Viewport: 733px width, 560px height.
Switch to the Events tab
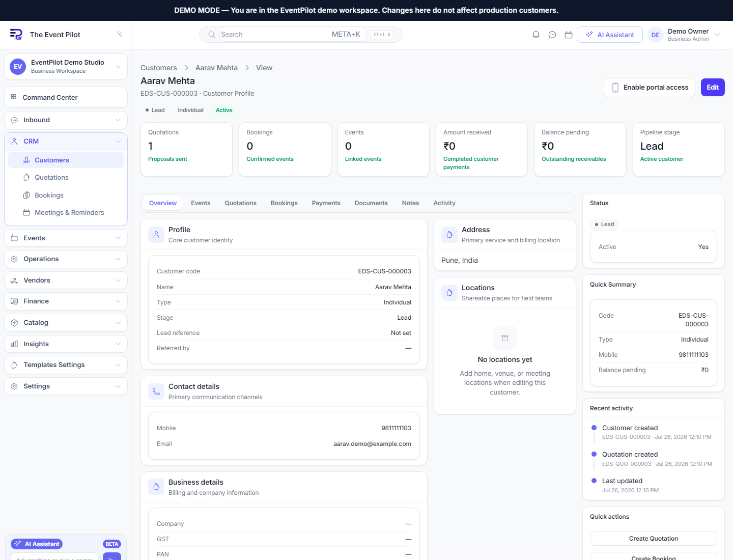click(x=201, y=203)
